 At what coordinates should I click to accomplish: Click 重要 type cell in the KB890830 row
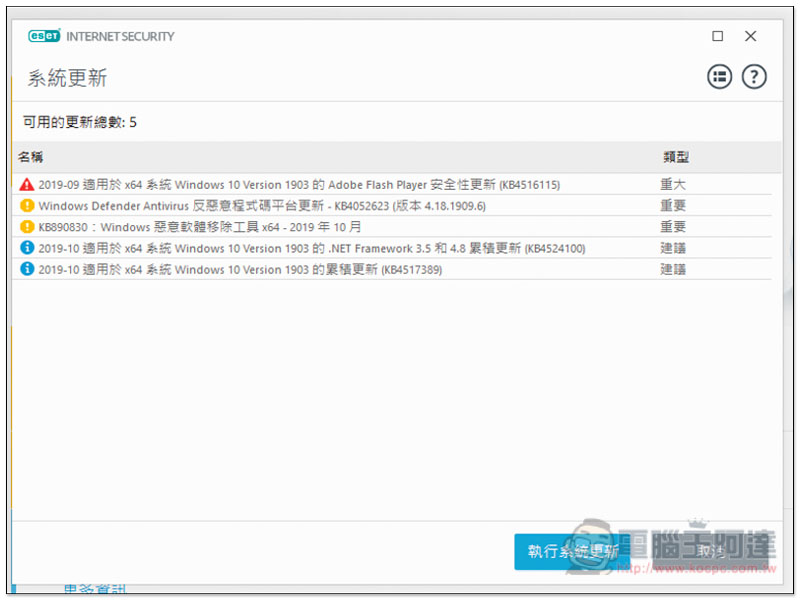[673, 227]
